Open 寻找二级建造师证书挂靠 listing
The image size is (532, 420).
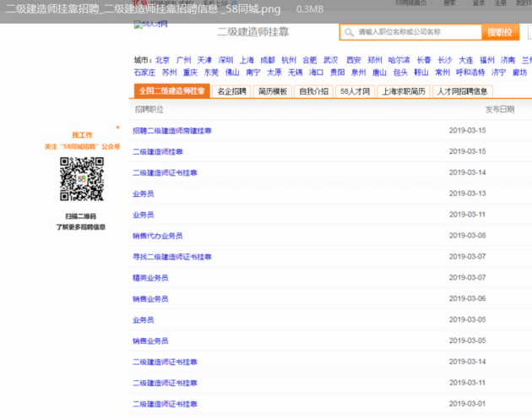[172, 257]
